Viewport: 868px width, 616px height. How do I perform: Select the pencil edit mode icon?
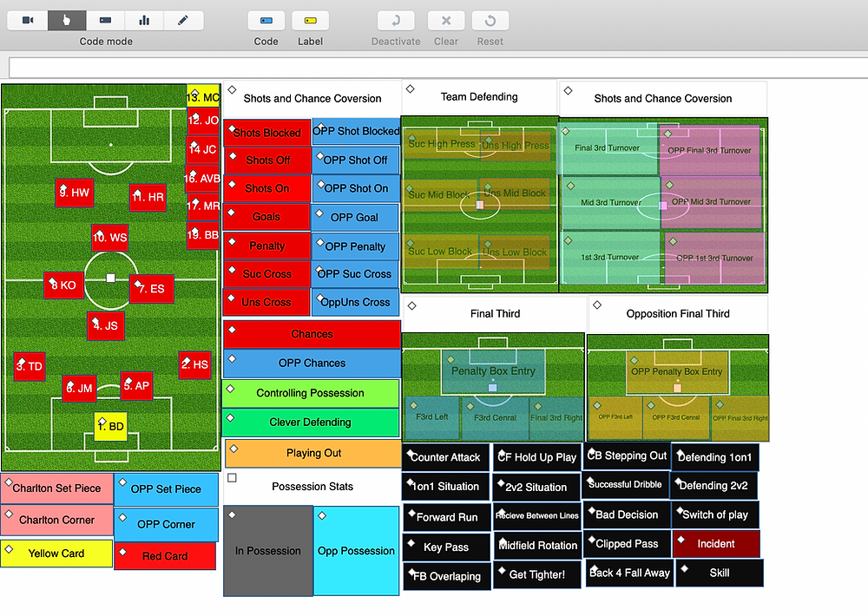coord(183,21)
